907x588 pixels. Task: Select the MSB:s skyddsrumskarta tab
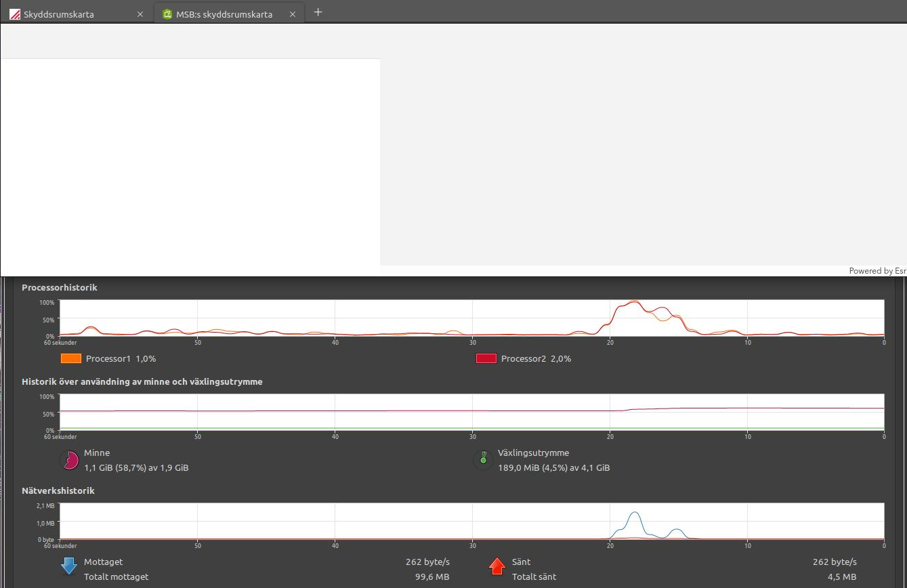pos(224,14)
